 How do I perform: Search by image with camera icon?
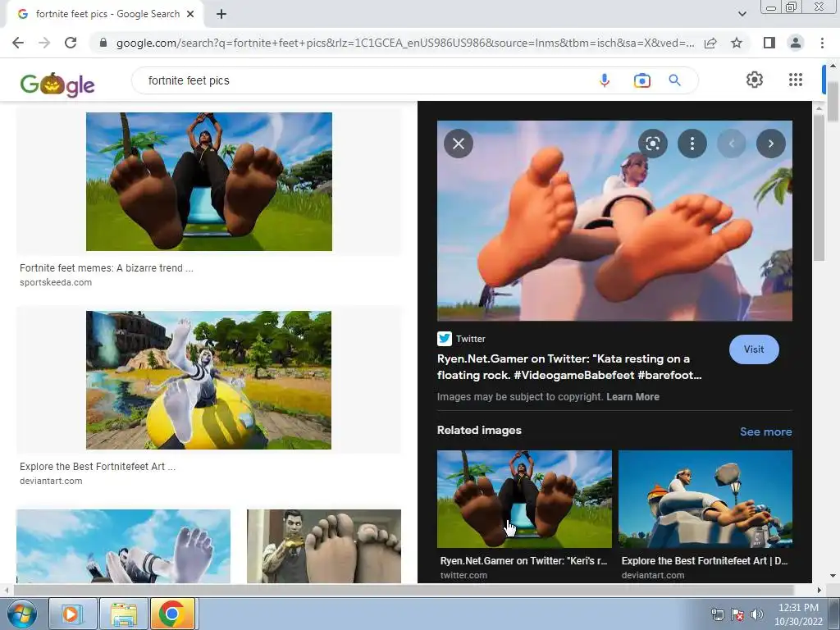point(641,80)
